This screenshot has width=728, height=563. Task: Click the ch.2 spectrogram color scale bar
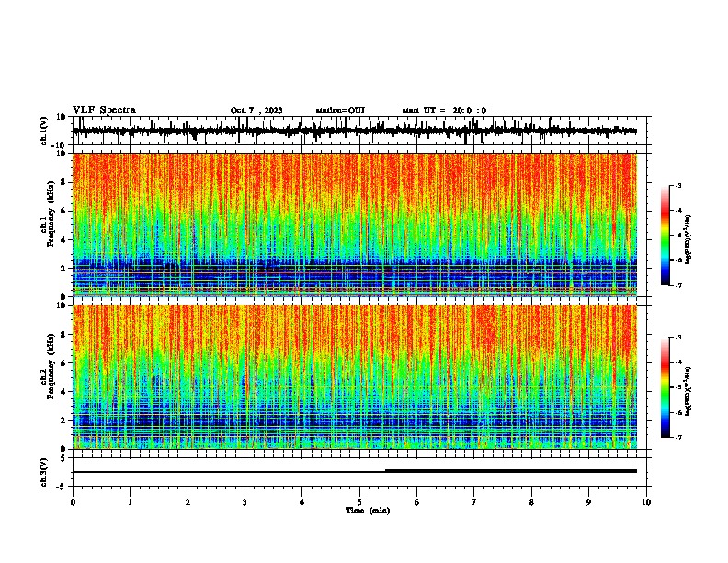coord(665,387)
